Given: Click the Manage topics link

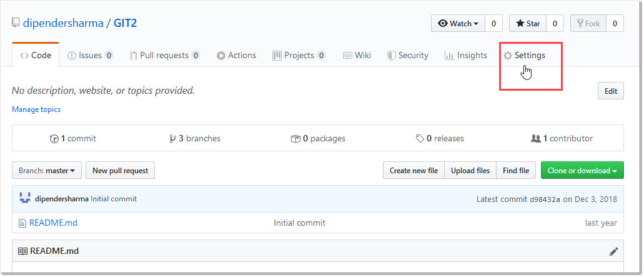Looking at the screenshot, I should click(x=36, y=109).
